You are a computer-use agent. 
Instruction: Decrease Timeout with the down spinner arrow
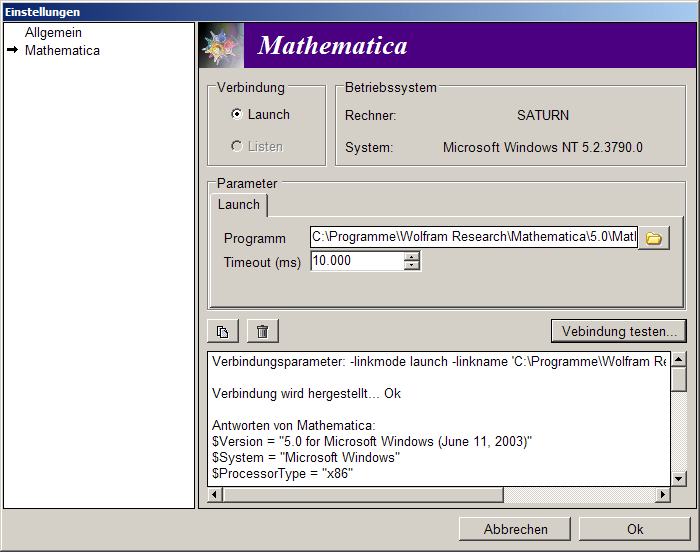tap(411, 266)
